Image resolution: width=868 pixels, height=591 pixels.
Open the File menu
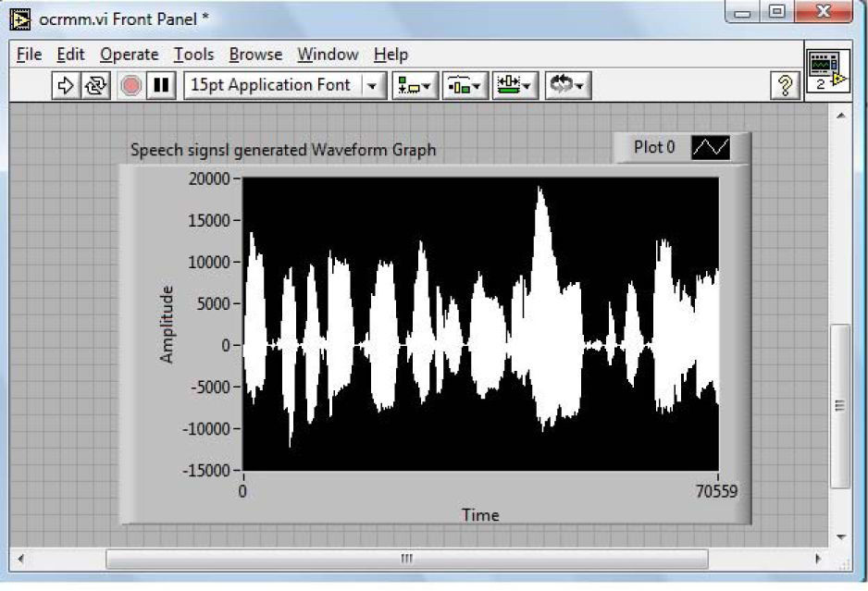[x=30, y=55]
